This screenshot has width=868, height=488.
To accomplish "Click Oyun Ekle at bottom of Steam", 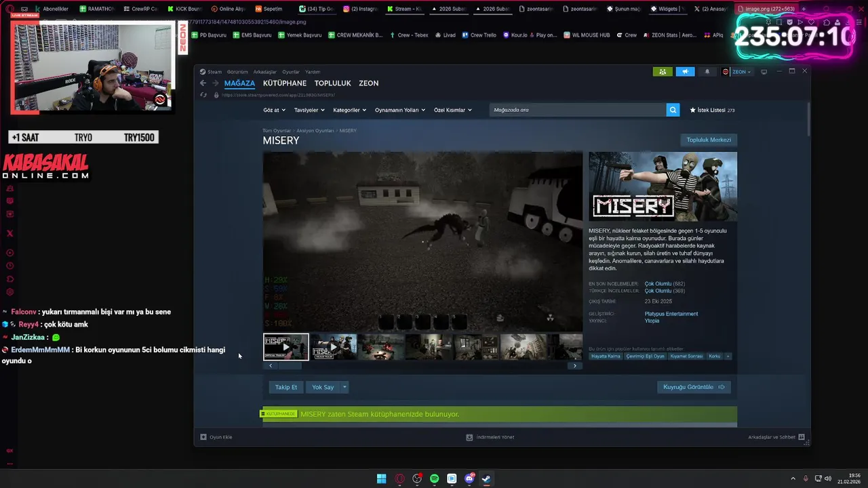I will 216,437.
